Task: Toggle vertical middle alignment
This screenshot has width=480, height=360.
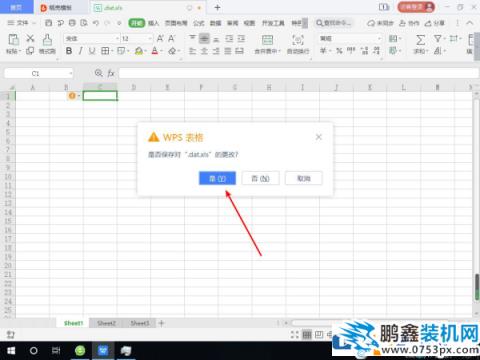Action: (204, 38)
